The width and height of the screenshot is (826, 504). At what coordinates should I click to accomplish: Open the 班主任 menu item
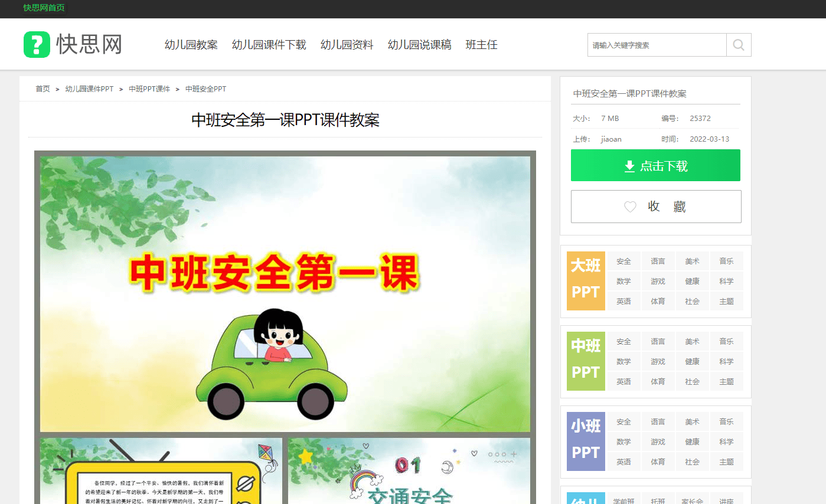[x=481, y=44]
